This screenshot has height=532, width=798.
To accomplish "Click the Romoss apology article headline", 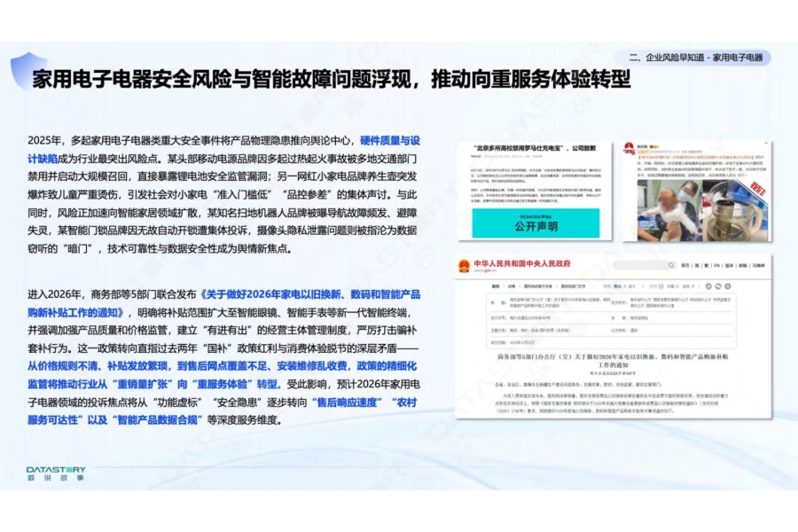I will (x=535, y=148).
